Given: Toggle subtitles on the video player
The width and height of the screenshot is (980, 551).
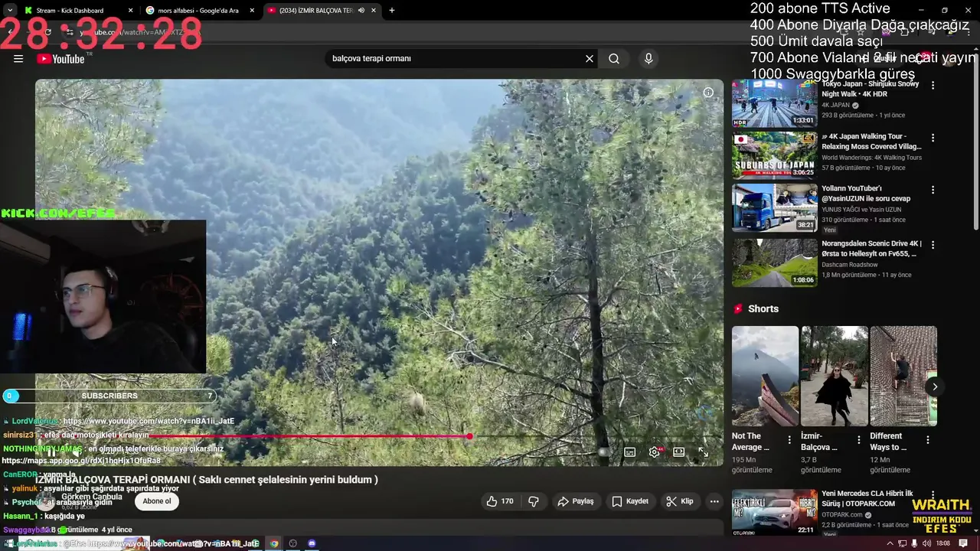Looking at the screenshot, I should pyautogui.click(x=629, y=452).
